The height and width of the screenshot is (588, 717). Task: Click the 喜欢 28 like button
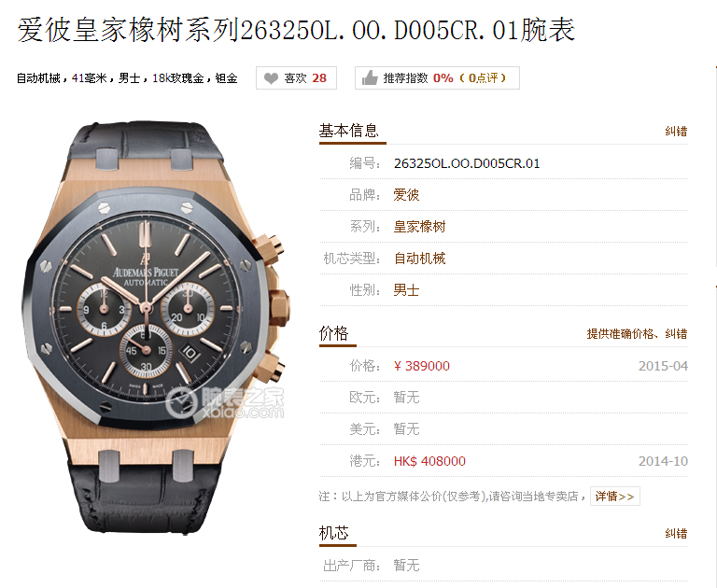tap(296, 78)
